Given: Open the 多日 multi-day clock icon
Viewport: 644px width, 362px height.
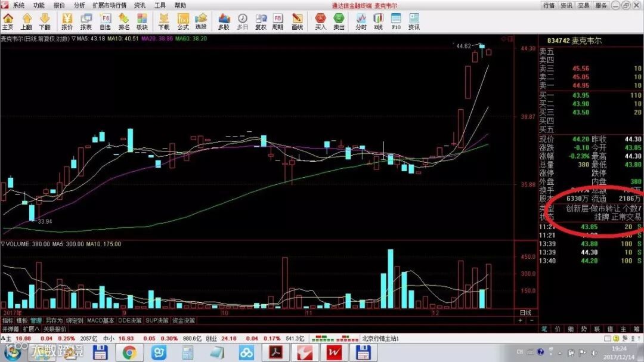Looking at the screenshot, I should (242, 21).
